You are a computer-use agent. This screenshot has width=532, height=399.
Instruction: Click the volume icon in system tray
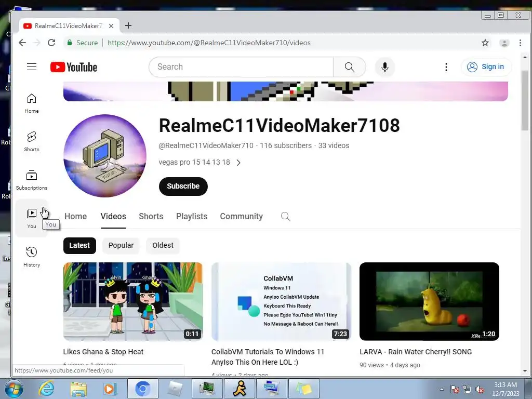pos(480,390)
